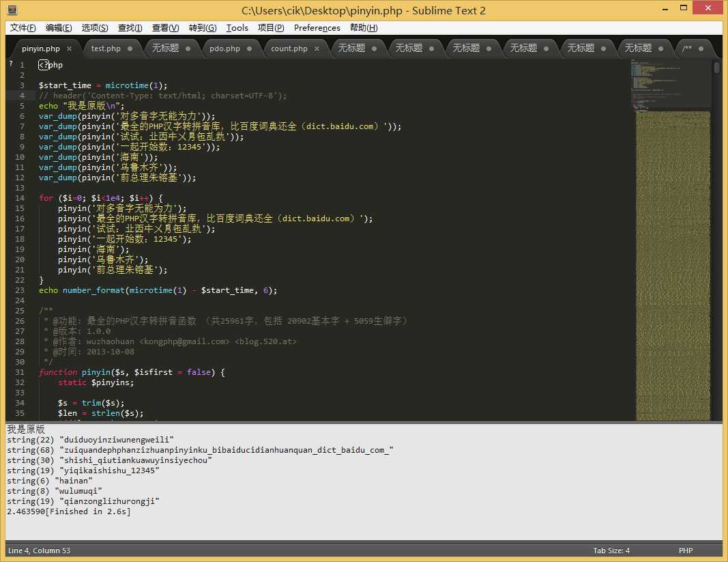
Task: Click line number 14 in the gutter
Action: (20, 198)
